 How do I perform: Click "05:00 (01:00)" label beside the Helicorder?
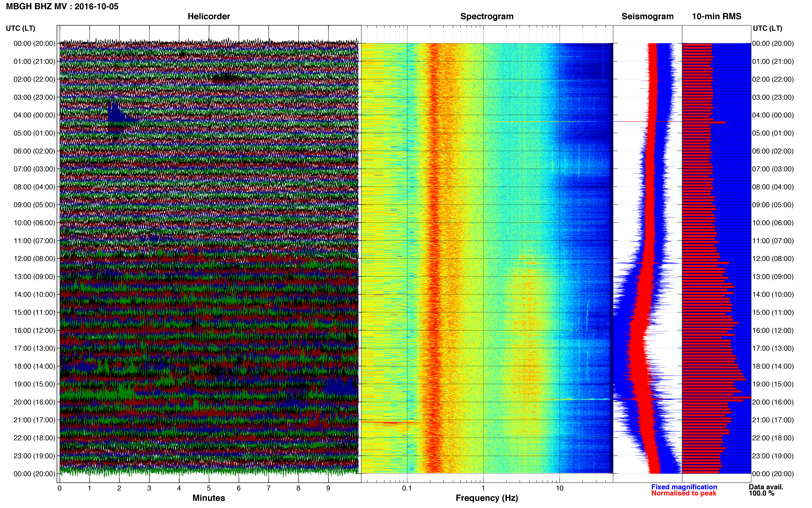pyautogui.click(x=34, y=133)
